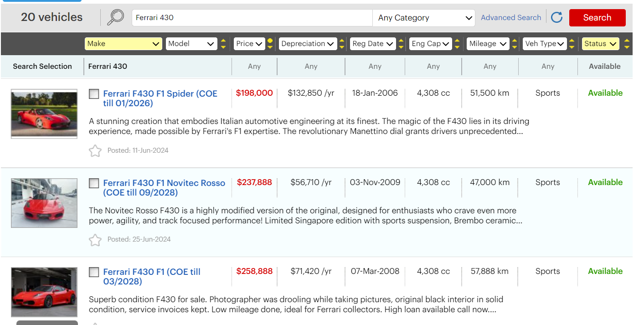Open the red F430 Spider convertible thumbnail
The height and width of the screenshot is (325, 644).
point(44,113)
